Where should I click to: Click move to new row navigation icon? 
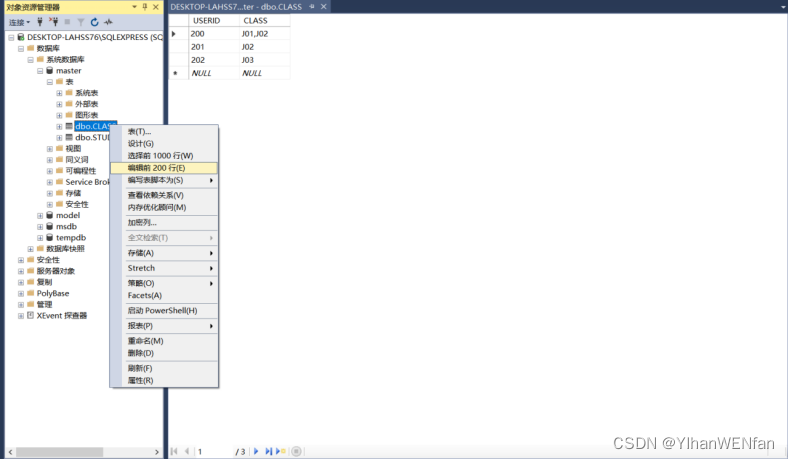click(x=281, y=451)
